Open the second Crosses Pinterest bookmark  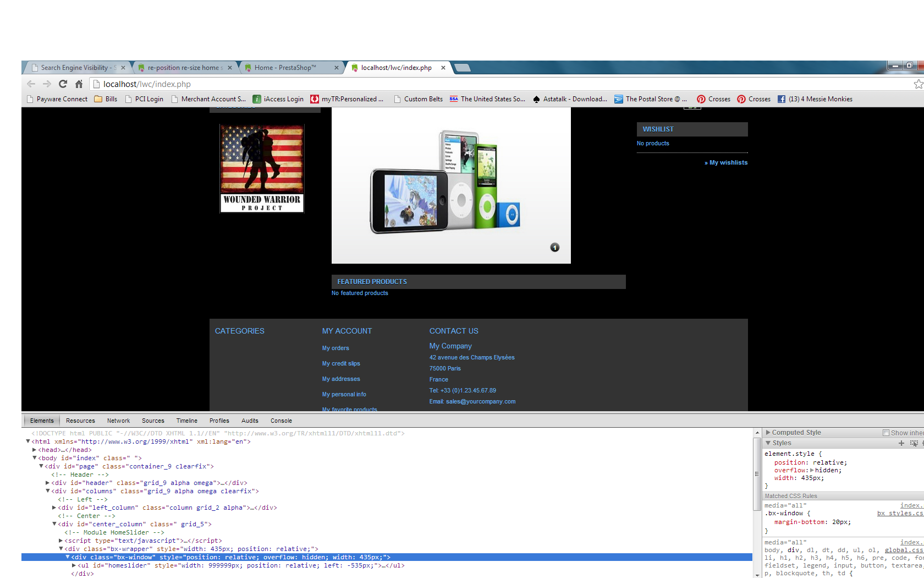754,99
